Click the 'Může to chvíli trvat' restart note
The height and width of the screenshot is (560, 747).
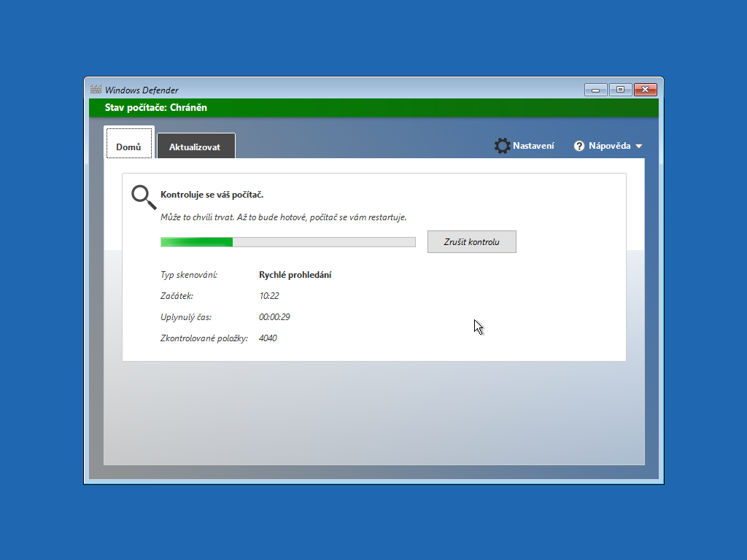point(284,217)
